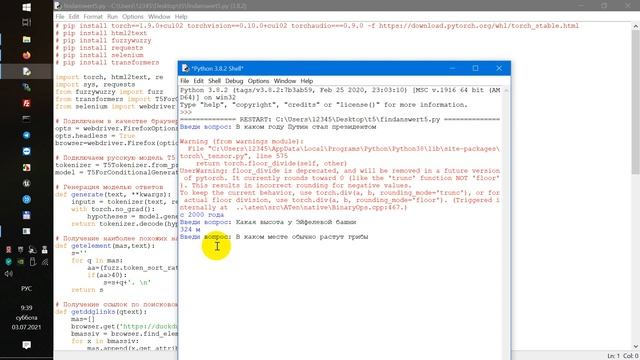
Task: Click the volume speaker tray icon
Action: coord(9,273)
